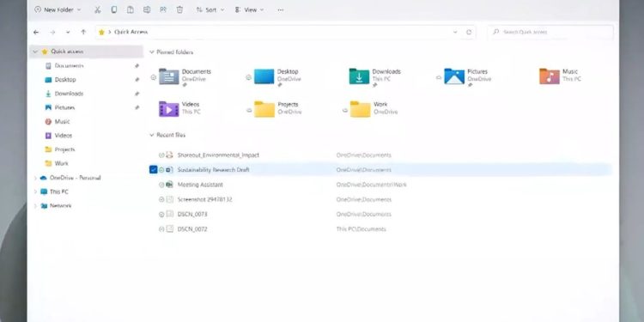This screenshot has width=644, height=322.
Task: Select Work in the sidebar
Action: [62, 163]
